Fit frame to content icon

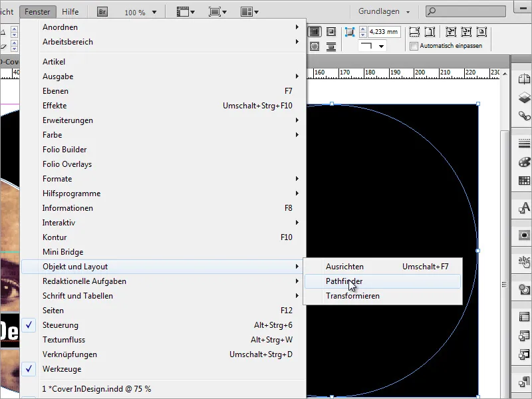pyautogui.click(x=466, y=32)
